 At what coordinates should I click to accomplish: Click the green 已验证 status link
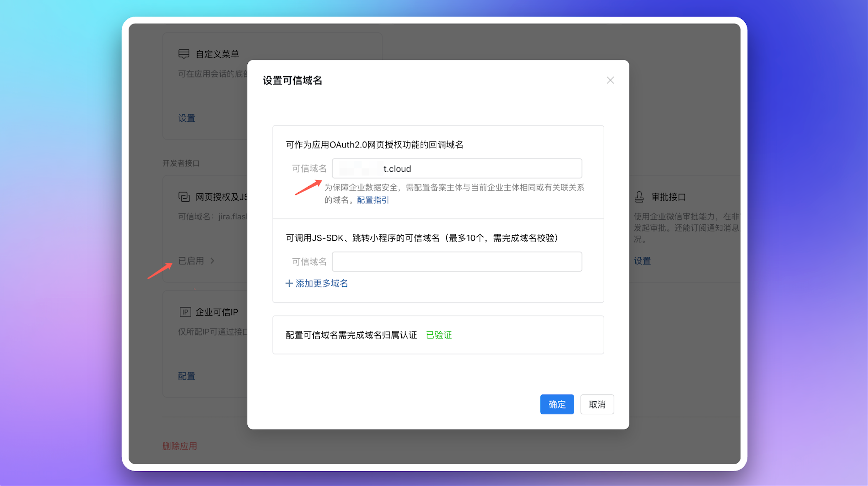click(x=439, y=335)
